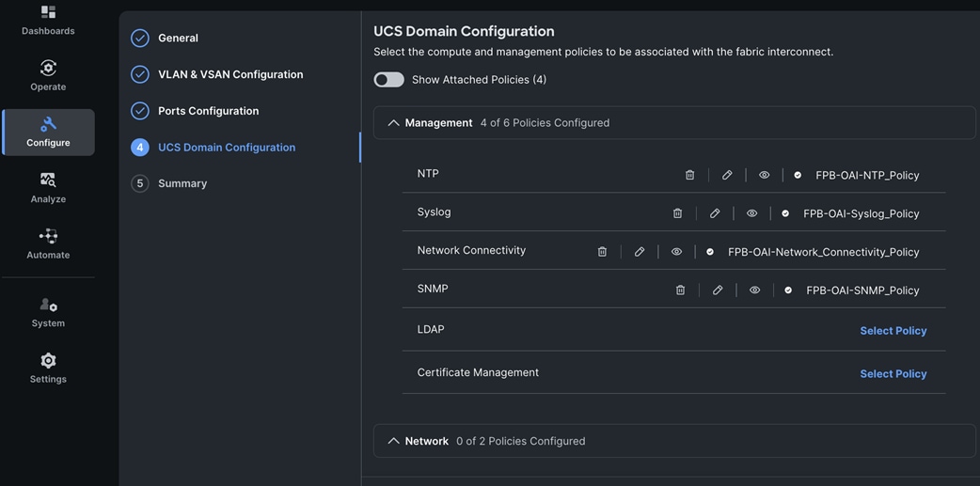Screen dimensions: 980x486
Task: Click step 4 number circle
Action: 140,148
